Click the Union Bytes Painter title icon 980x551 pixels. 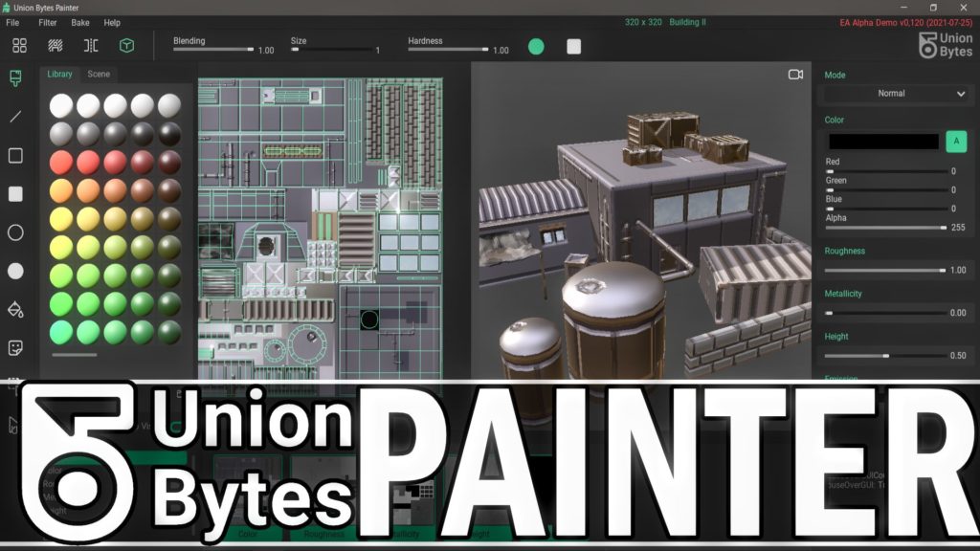click(x=7, y=8)
